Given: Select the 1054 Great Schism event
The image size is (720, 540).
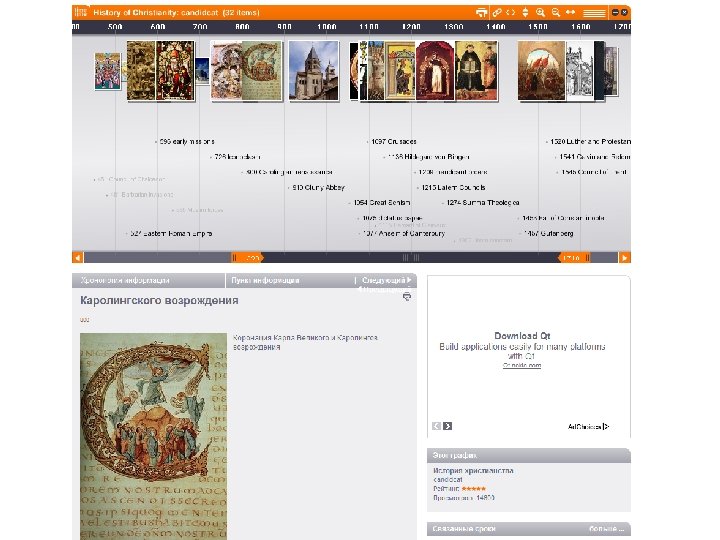Looking at the screenshot, I should (382, 202).
